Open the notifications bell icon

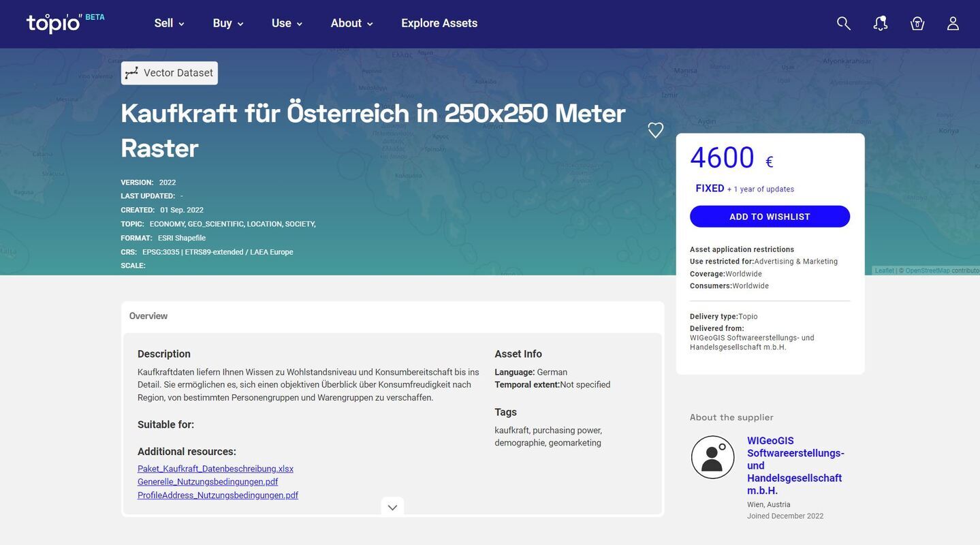(x=881, y=23)
